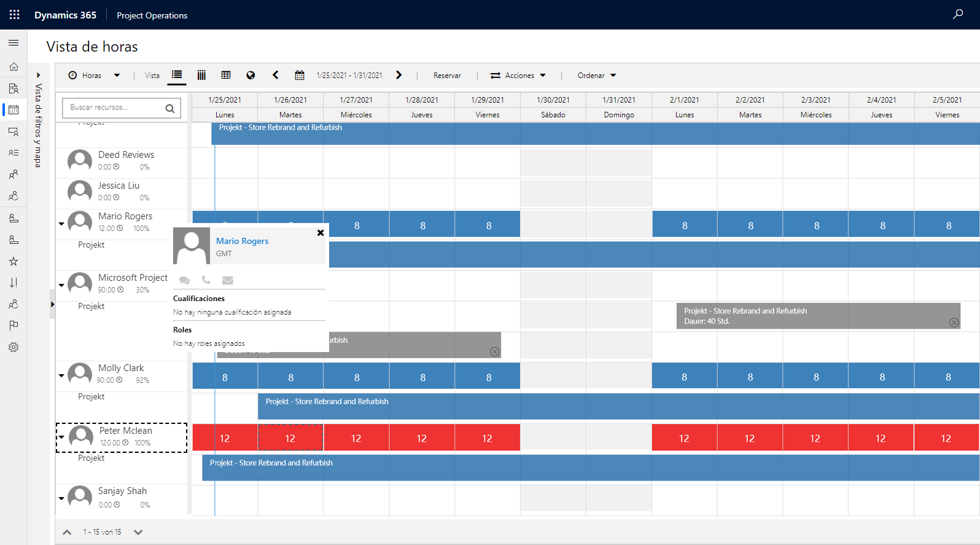Open the Horas view mode dropdown

pyautogui.click(x=94, y=76)
